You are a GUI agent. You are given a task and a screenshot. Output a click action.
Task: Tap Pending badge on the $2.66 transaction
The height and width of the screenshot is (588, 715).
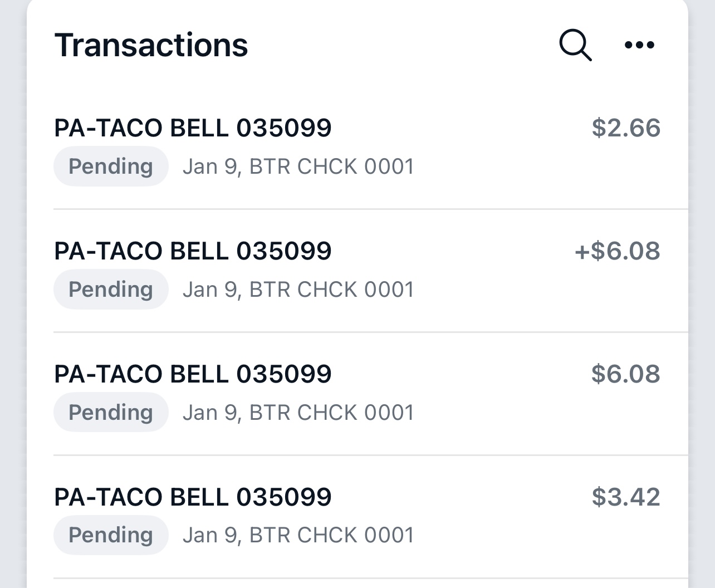[x=111, y=166]
